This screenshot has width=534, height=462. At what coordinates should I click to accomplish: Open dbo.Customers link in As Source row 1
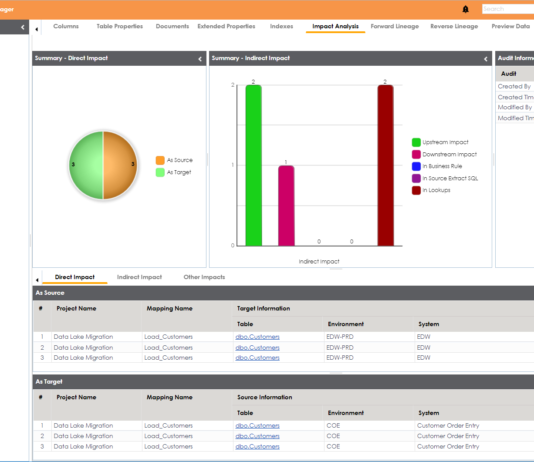point(257,337)
